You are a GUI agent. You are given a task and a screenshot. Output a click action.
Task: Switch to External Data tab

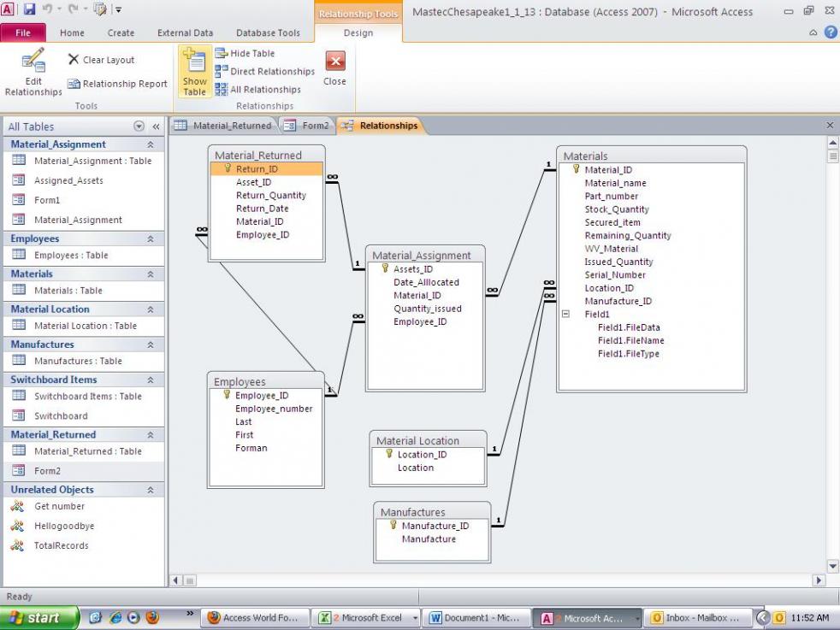[x=185, y=32]
